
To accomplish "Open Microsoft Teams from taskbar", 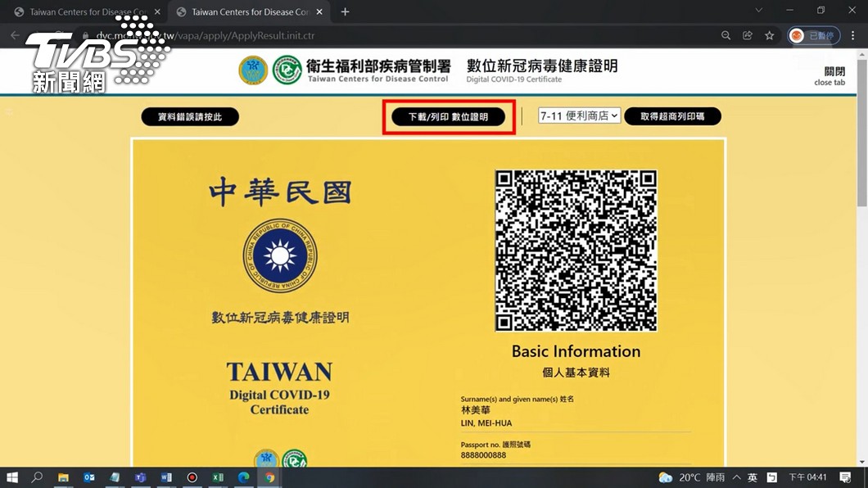I will tap(141, 477).
